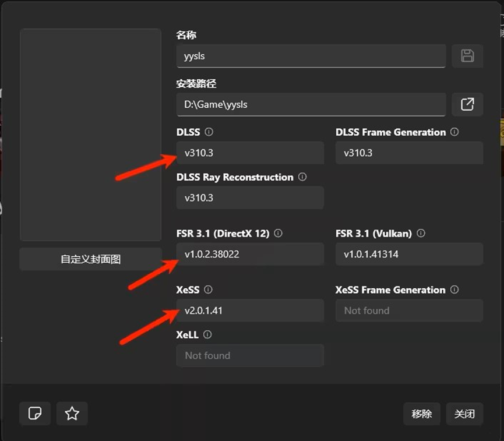This screenshot has height=441, width=504.
Task: Open FSR 3.1 DirectX 12 version selector
Action: (x=250, y=255)
